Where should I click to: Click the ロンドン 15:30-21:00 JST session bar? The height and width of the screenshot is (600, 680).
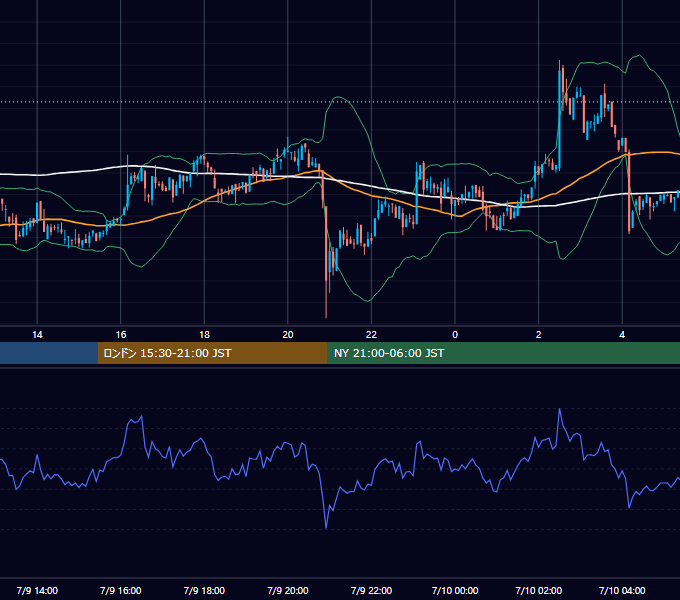coord(212,353)
